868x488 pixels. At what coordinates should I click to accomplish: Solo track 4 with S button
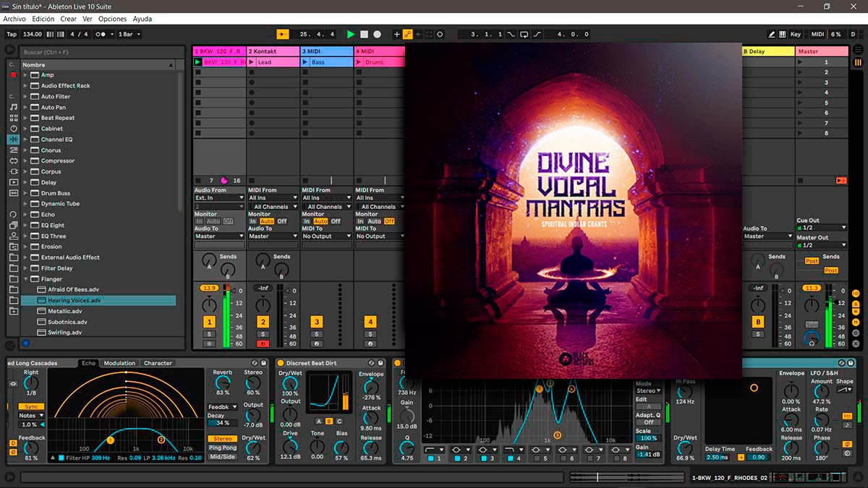click(x=370, y=334)
